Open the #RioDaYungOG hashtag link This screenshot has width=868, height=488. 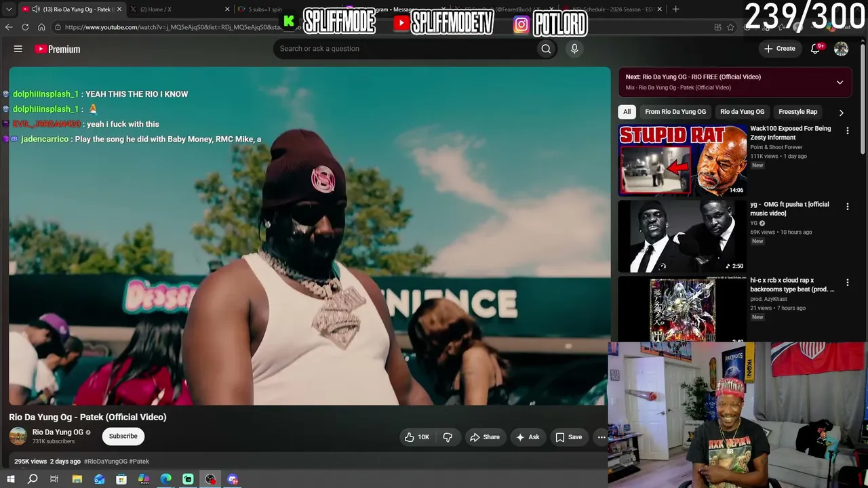pos(105,462)
